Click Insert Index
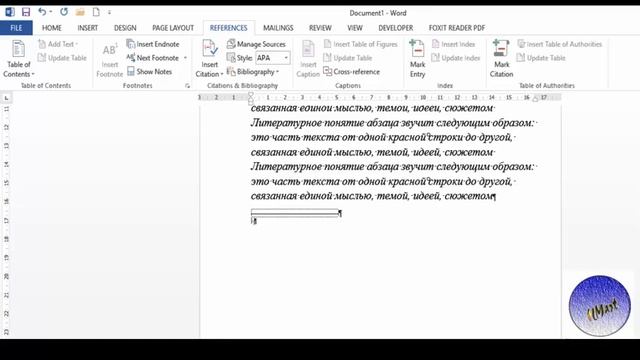Image resolution: width=640 pixels, height=360 pixels. click(453, 44)
